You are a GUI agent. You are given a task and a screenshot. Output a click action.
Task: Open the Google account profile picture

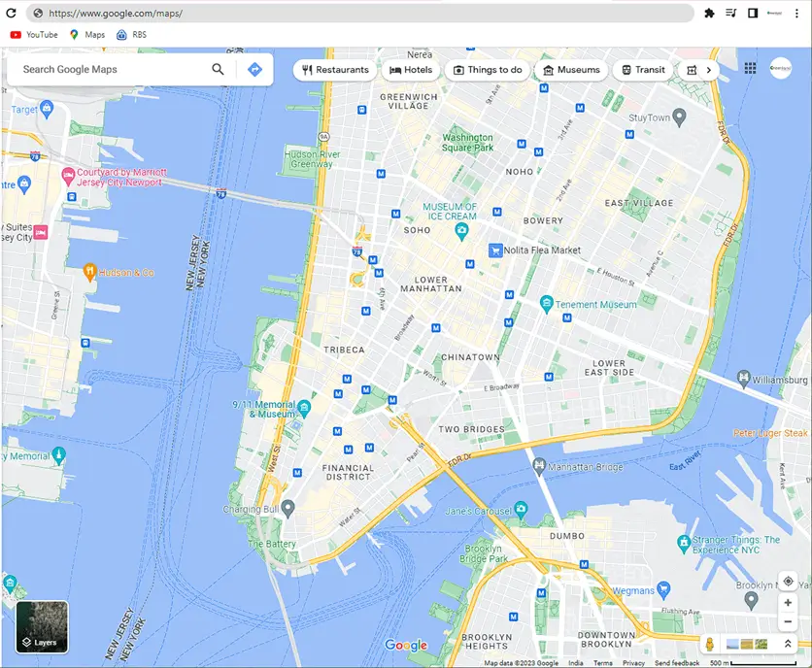(780, 68)
